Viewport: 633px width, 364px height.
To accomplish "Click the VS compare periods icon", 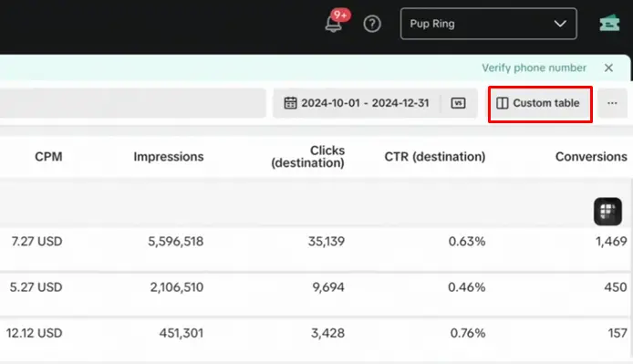I will click(458, 103).
